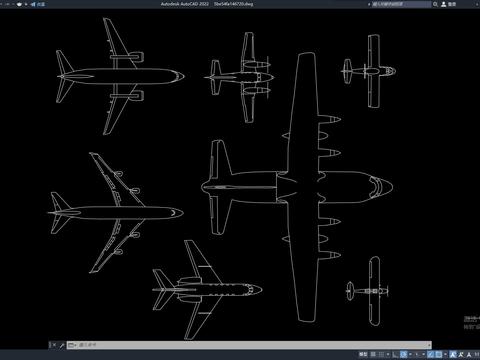Click inside the command line input field
Screen dimensions: 480x360
(253, 345)
